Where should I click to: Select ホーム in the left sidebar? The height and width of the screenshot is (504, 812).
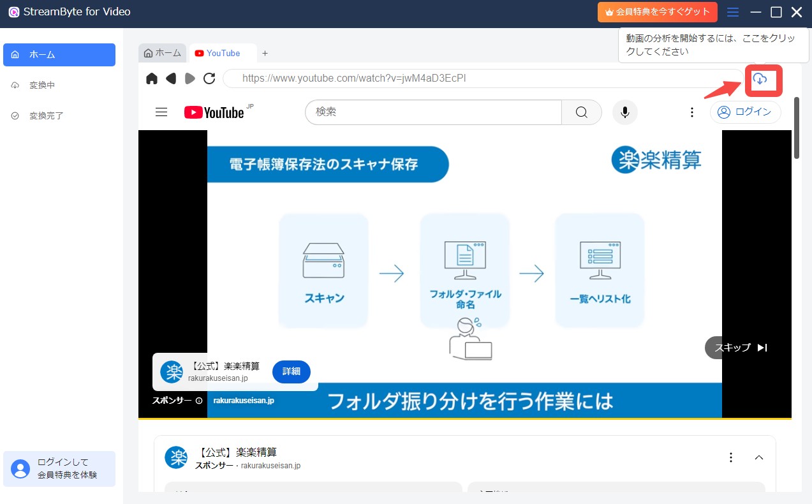click(x=59, y=55)
